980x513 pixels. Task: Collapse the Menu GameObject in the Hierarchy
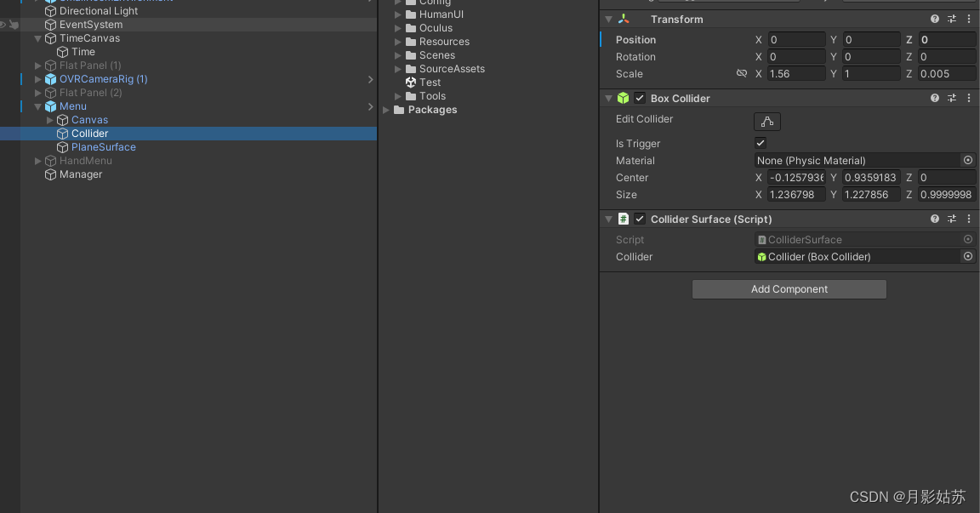pos(37,105)
